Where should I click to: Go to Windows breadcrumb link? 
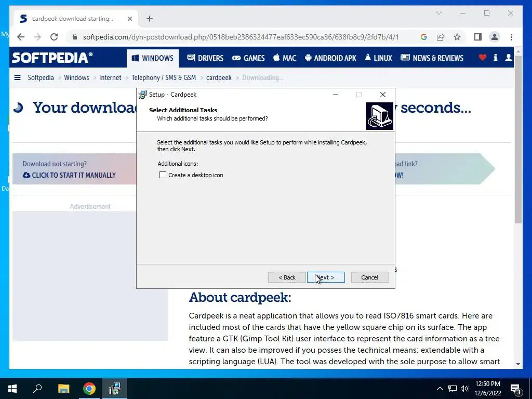coord(76,78)
